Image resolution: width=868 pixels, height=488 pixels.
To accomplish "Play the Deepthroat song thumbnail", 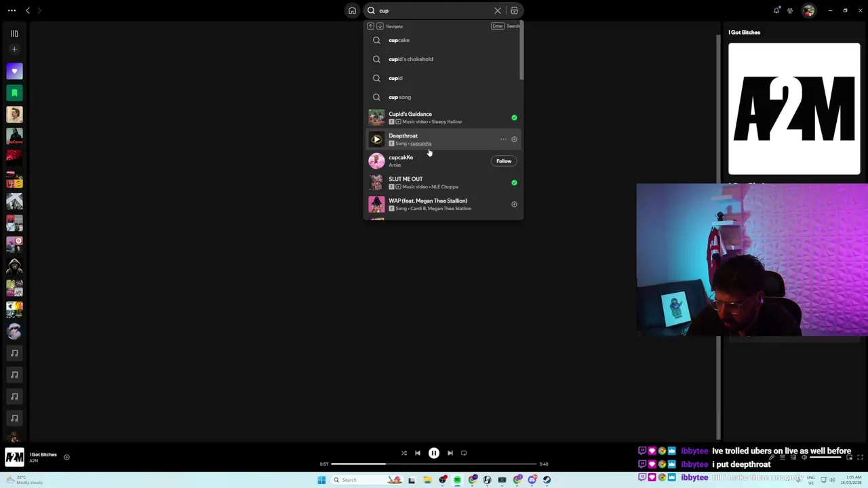I will pos(376,139).
